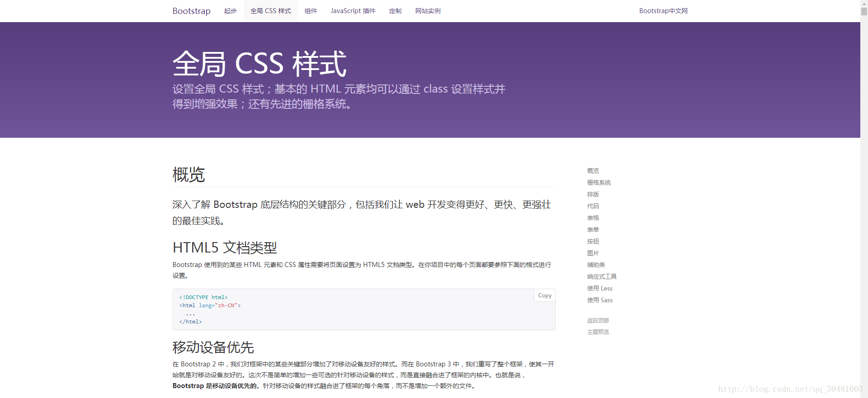Image resolution: width=868 pixels, height=398 pixels.
Task: Jump to 按钮 section in sidebar
Action: pos(593,241)
